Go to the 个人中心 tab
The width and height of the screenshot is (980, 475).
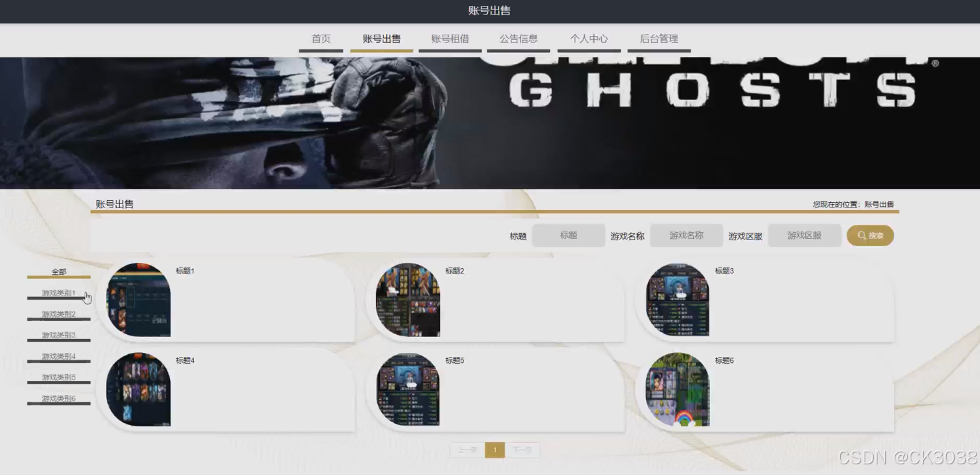tap(589, 39)
